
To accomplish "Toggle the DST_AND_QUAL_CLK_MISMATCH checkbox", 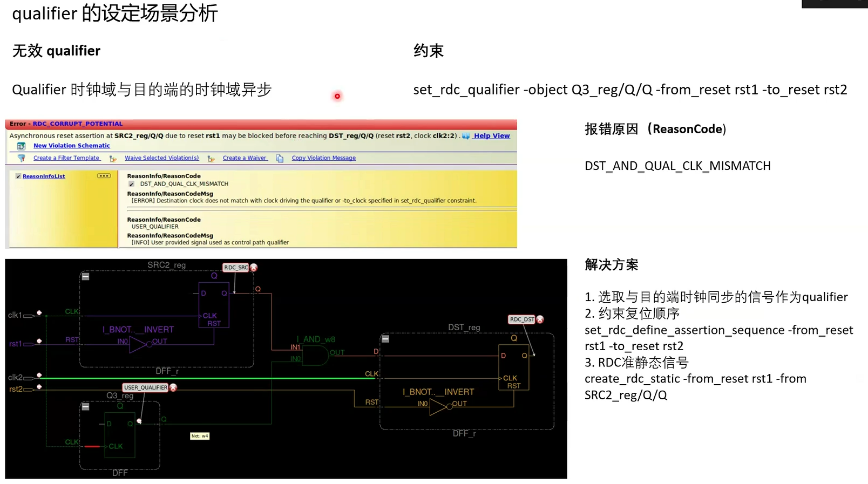I will [x=131, y=184].
